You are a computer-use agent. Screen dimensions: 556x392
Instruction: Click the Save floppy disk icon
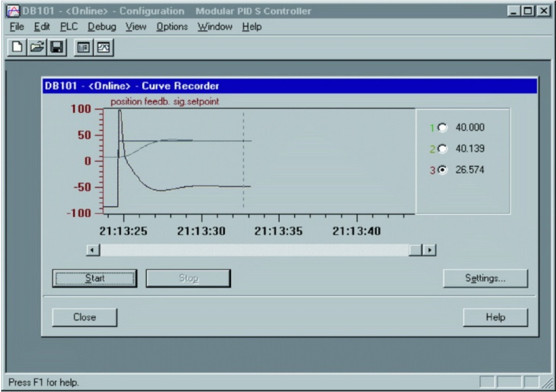(54, 48)
